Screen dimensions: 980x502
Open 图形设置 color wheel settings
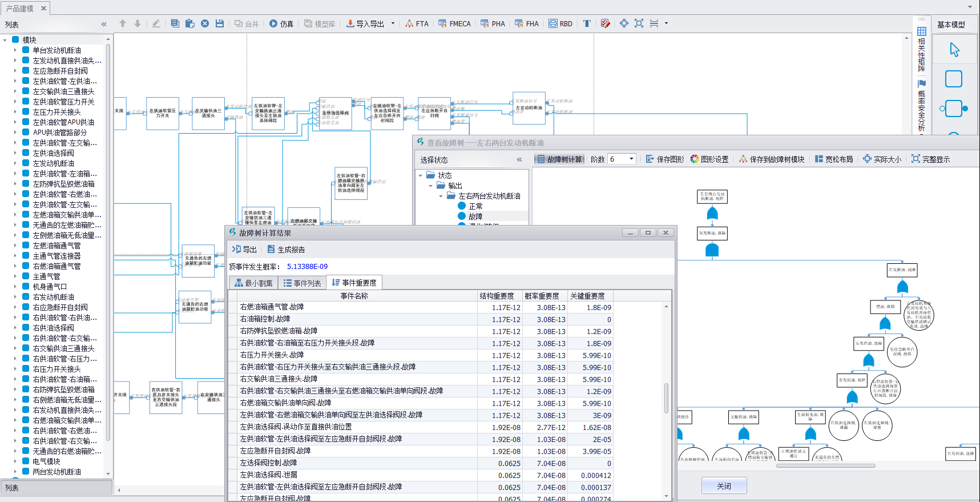(x=709, y=159)
